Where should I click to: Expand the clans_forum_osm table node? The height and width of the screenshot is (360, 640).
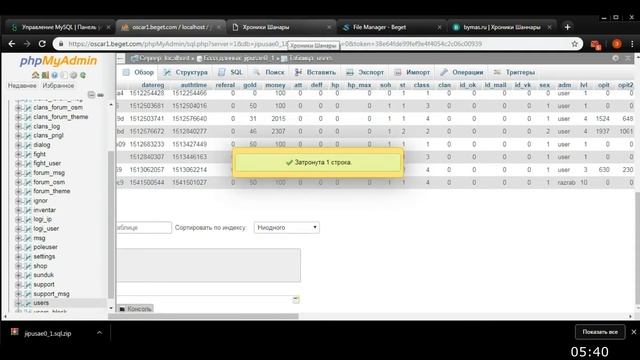[x=18, y=108]
